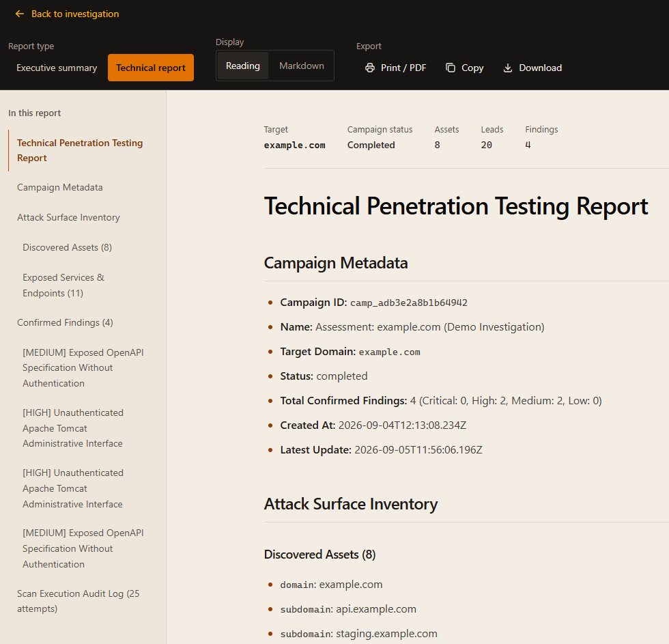Choose Reading display mode
Image resolution: width=669 pixels, height=644 pixels.
[243, 66]
